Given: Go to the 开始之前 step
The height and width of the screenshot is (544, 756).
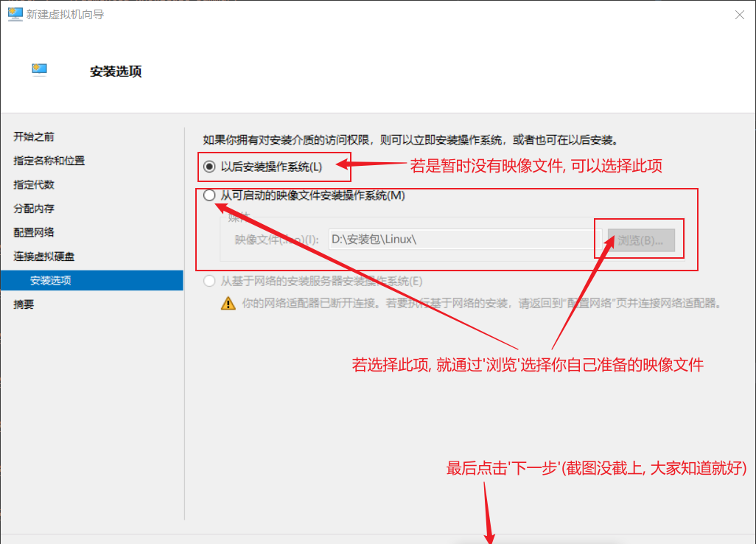Looking at the screenshot, I should pos(34,137).
